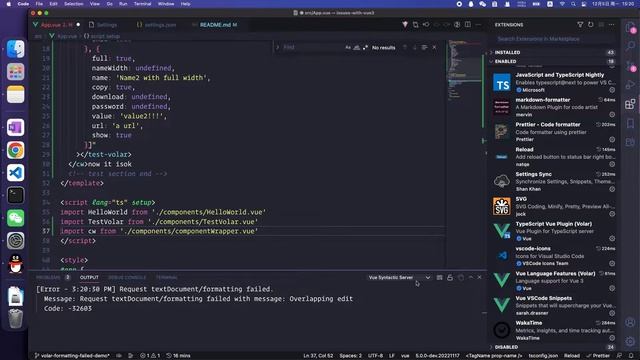Viewport: 640px width, 360px height.
Task: Expand Replace mode in find widget
Action: point(278,47)
